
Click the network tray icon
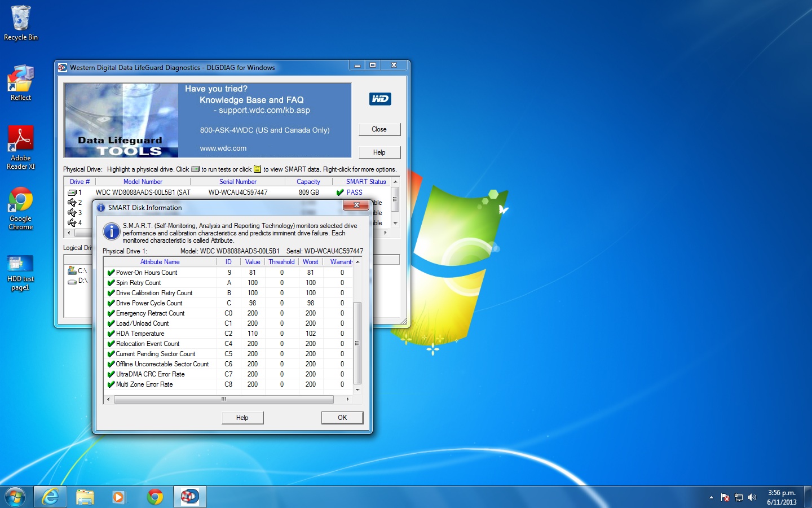739,497
